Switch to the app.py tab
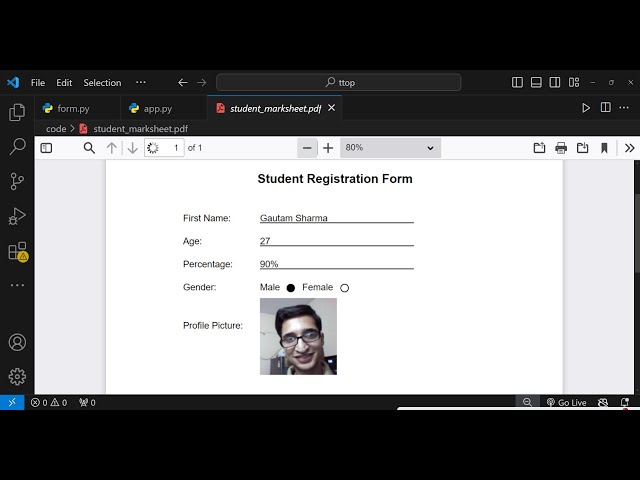The width and height of the screenshot is (640, 480). 157,108
